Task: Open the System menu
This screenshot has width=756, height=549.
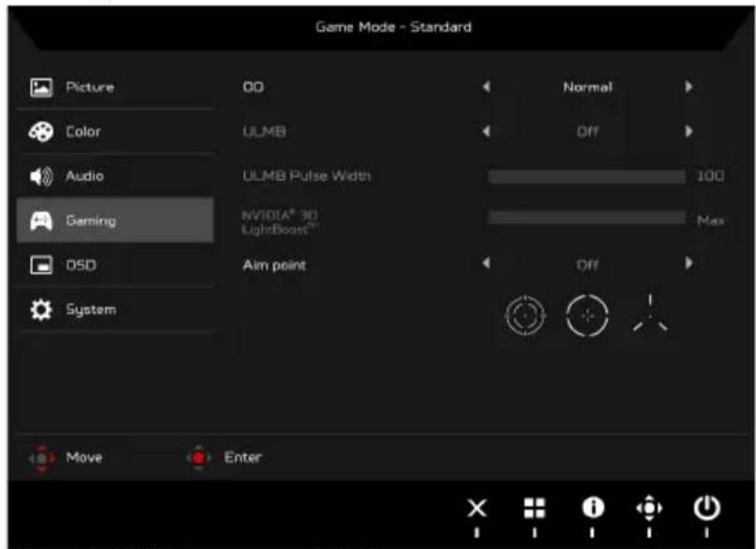Action: (x=115, y=310)
